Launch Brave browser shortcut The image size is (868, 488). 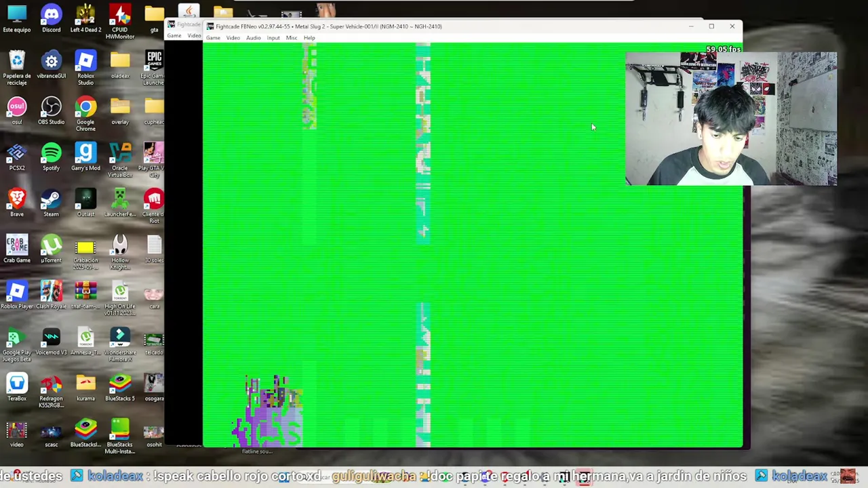[x=17, y=203]
